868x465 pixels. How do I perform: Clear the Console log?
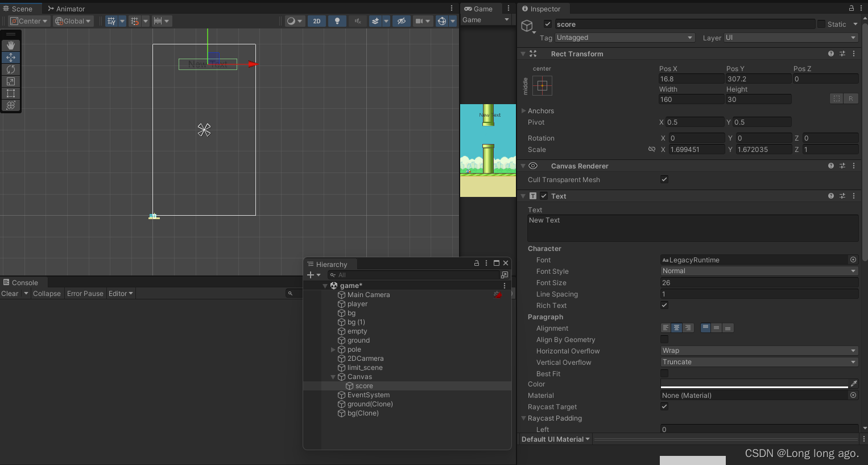pyautogui.click(x=10, y=294)
